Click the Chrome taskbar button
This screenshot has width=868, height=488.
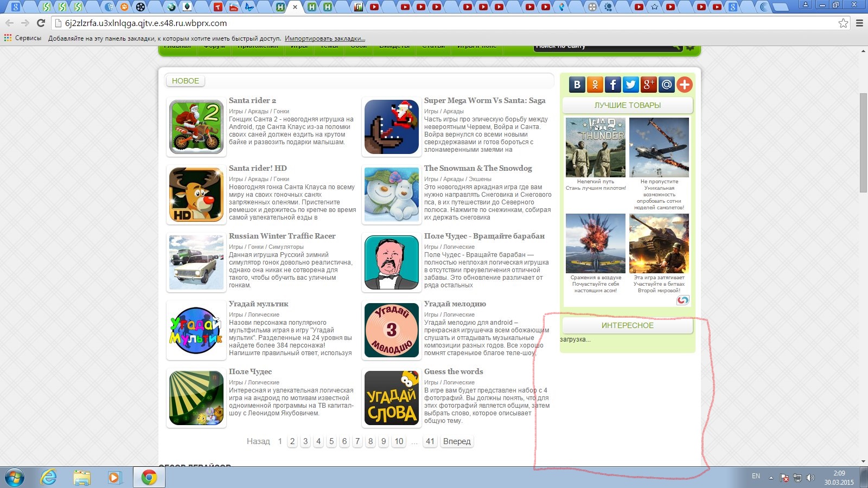(x=149, y=477)
